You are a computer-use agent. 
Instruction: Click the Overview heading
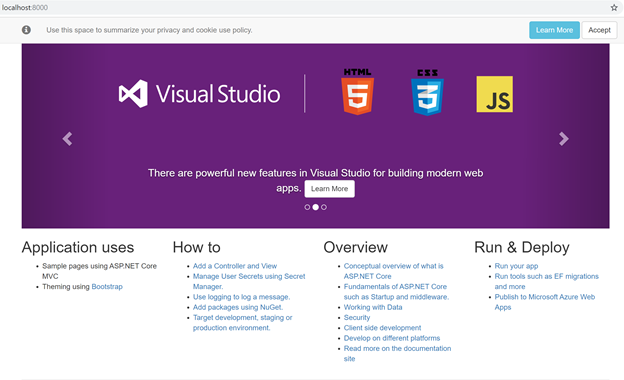point(355,247)
